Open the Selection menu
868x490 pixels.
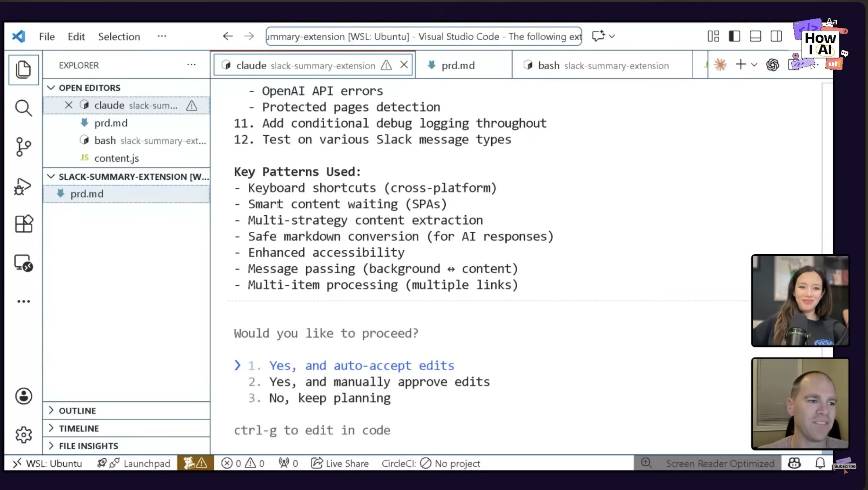coord(119,37)
